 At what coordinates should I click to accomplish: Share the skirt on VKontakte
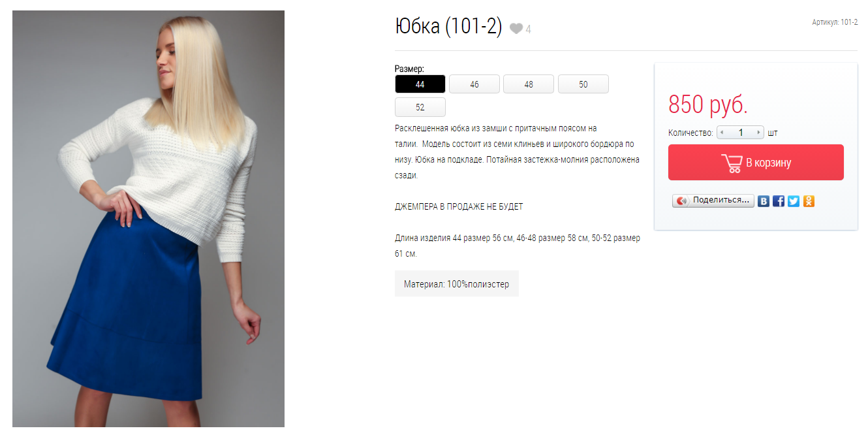(764, 201)
